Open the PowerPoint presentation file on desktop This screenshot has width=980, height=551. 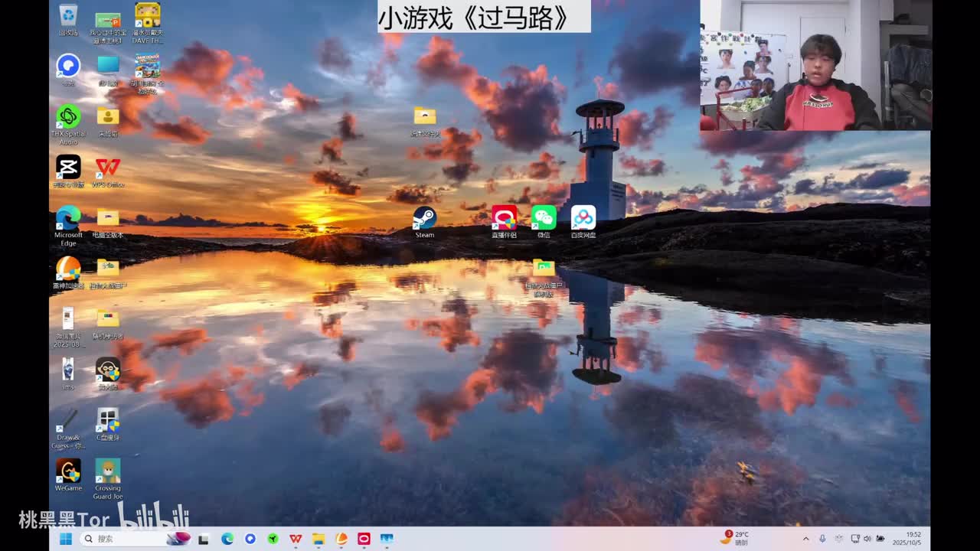click(108, 26)
